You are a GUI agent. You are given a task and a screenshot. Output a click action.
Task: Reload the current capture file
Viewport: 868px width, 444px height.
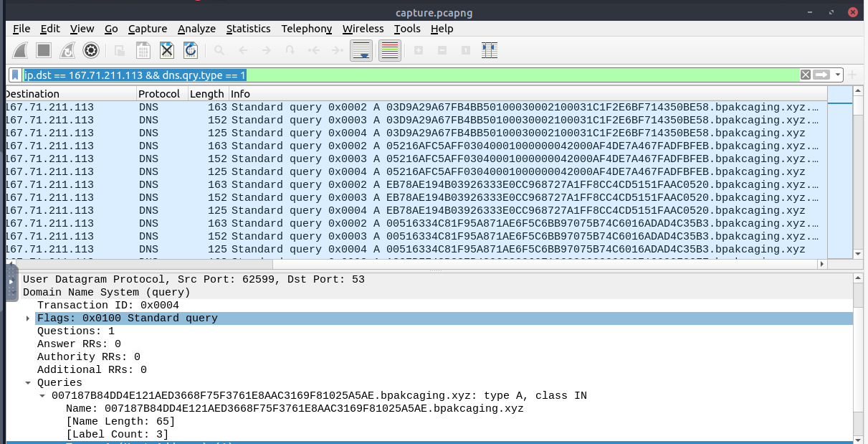(190, 50)
